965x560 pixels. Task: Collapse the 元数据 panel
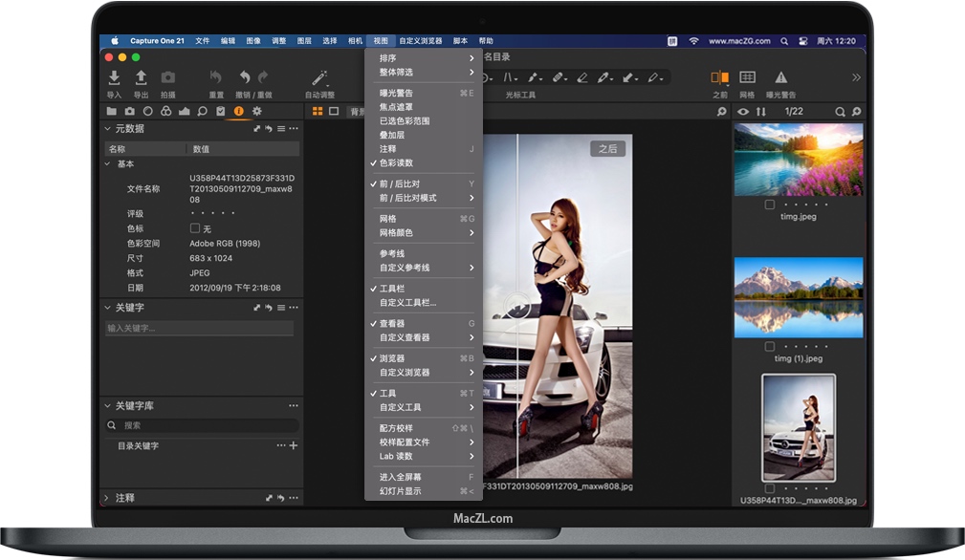pyautogui.click(x=106, y=128)
